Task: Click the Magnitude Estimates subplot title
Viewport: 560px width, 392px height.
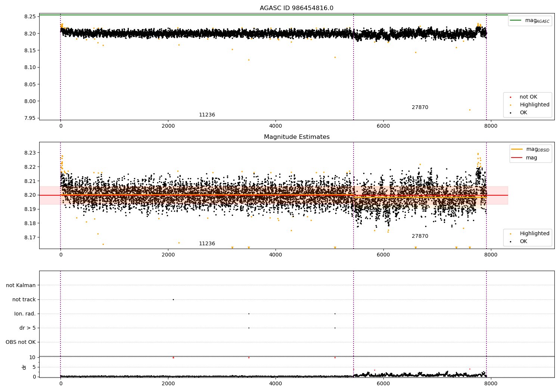Action: [x=296, y=137]
